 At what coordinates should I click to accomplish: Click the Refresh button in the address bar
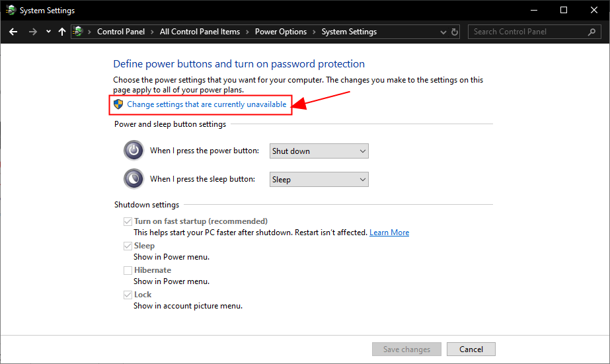pos(455,32)
